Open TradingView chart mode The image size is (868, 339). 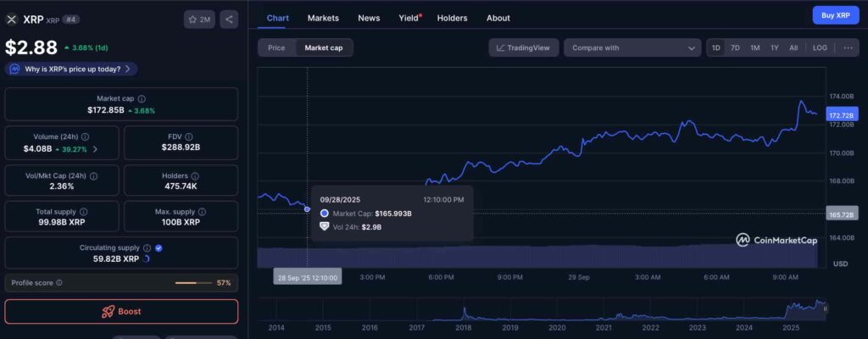point(524,47)
